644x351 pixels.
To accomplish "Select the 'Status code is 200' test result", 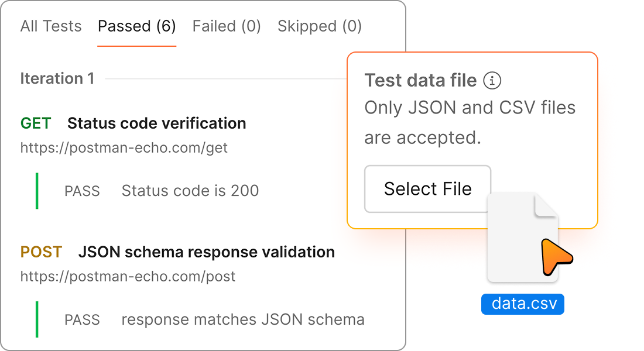I will click(x=190, y=191).
